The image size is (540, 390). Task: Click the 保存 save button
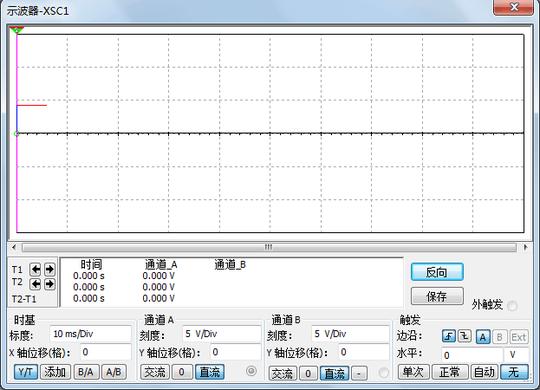tap(437, 296)
